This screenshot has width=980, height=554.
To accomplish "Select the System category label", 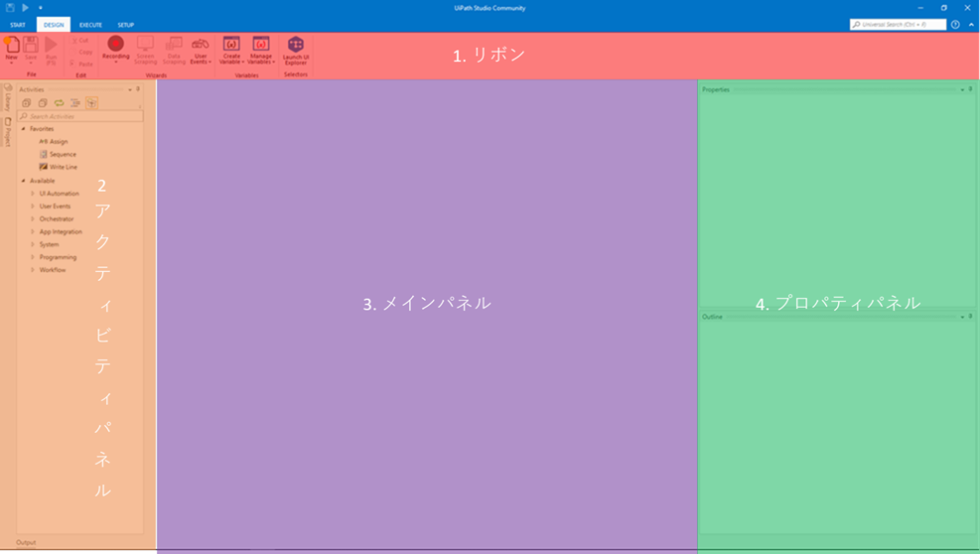I will point(50,244).
